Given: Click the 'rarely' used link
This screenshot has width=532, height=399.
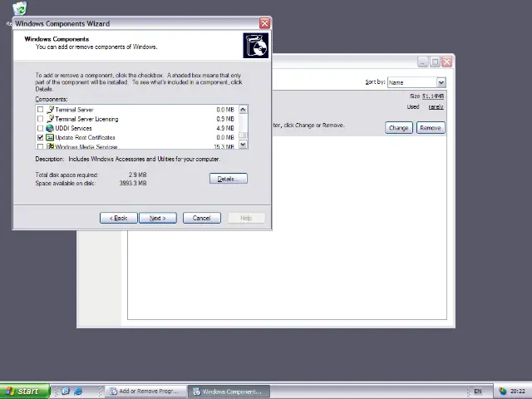Looking at the screenshot, I should click(x=436, y=107).
